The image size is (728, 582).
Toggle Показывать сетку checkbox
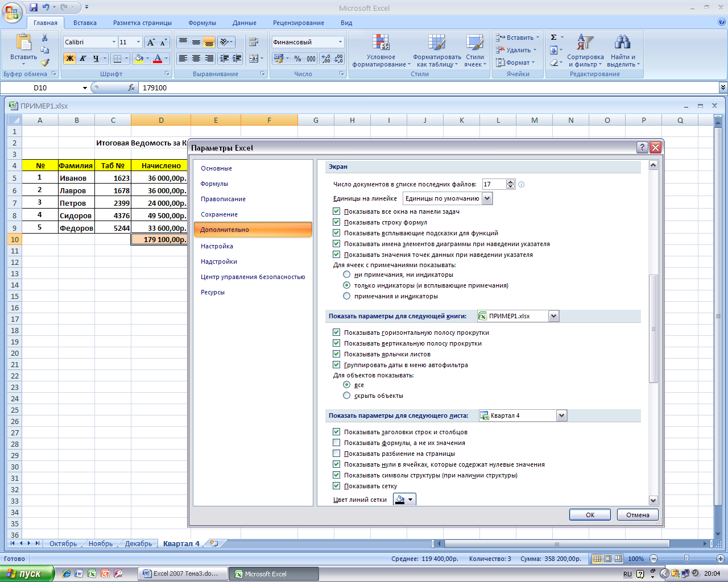(x=336, y=486)
